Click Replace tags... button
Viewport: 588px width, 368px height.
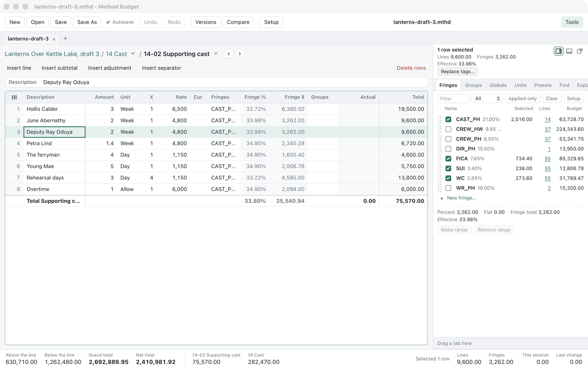pos(458,72)
